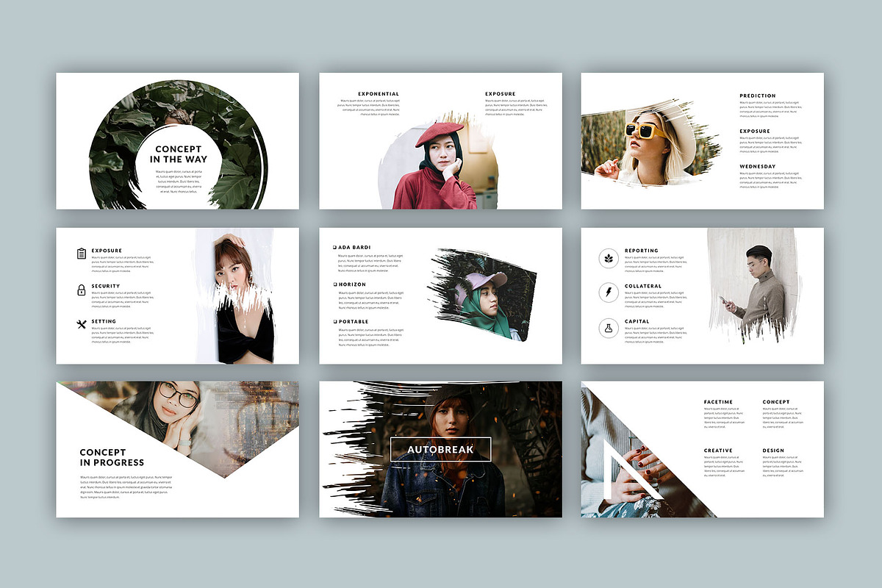This screenshot has width=882, height=588.
Task: Click the SECURITY heading
Action: pos(106,286)
